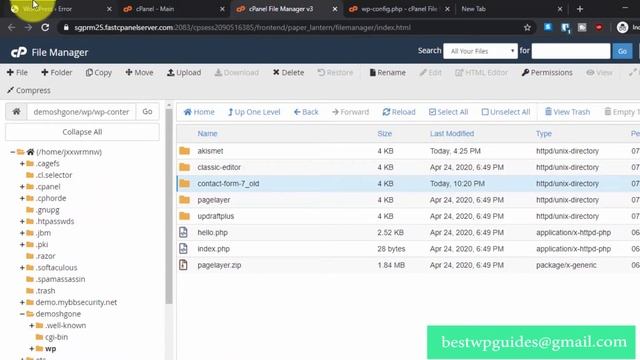
Task: Select the hello.php file icon
Action: coord(183,232)
